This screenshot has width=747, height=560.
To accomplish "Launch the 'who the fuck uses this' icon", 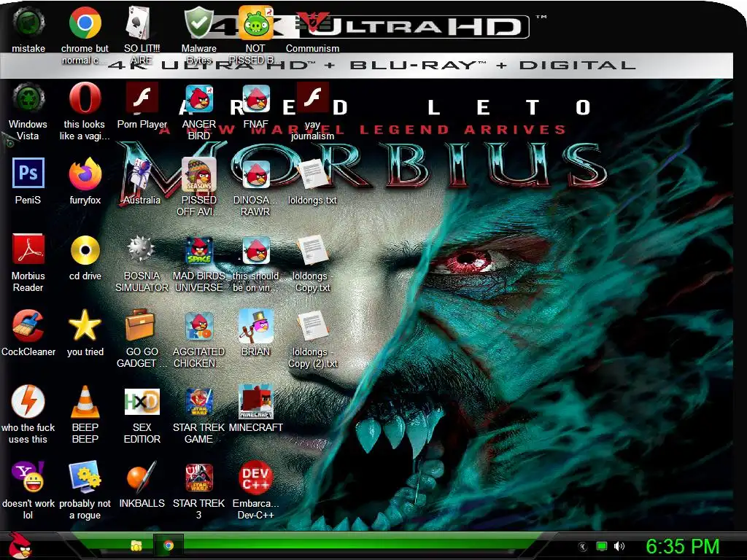I will click(28, 401).
